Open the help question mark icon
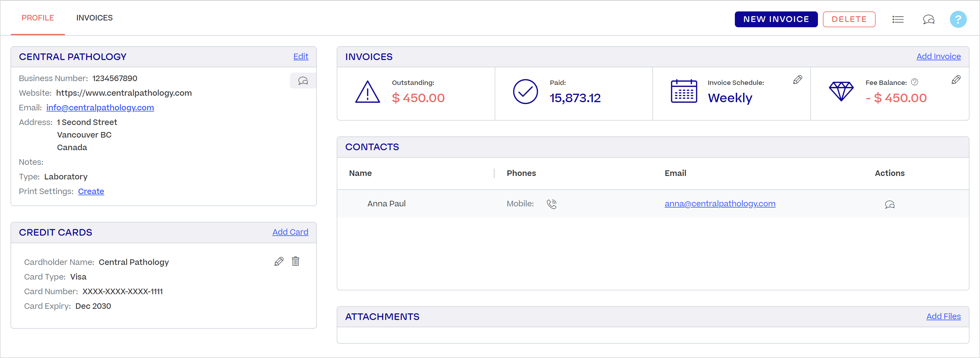The width and height of the screenshot is (980, 358). [x=958, y=19]
